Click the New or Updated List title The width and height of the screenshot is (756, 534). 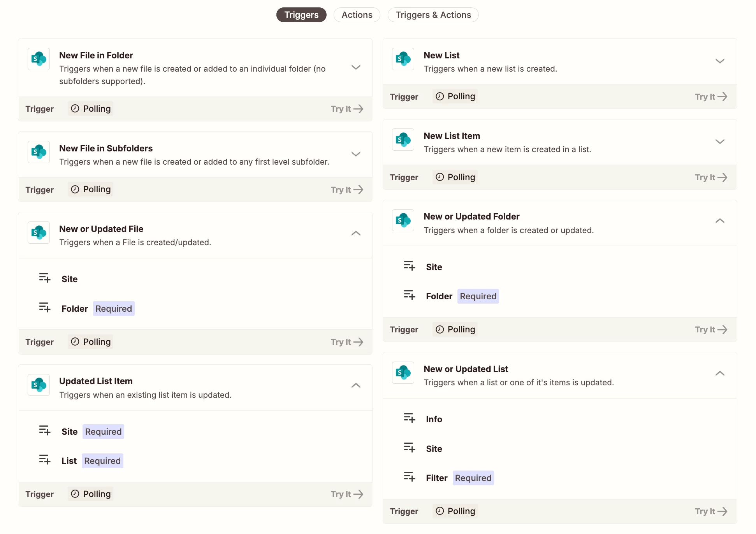pyautogui.click(x=466, y=369)
